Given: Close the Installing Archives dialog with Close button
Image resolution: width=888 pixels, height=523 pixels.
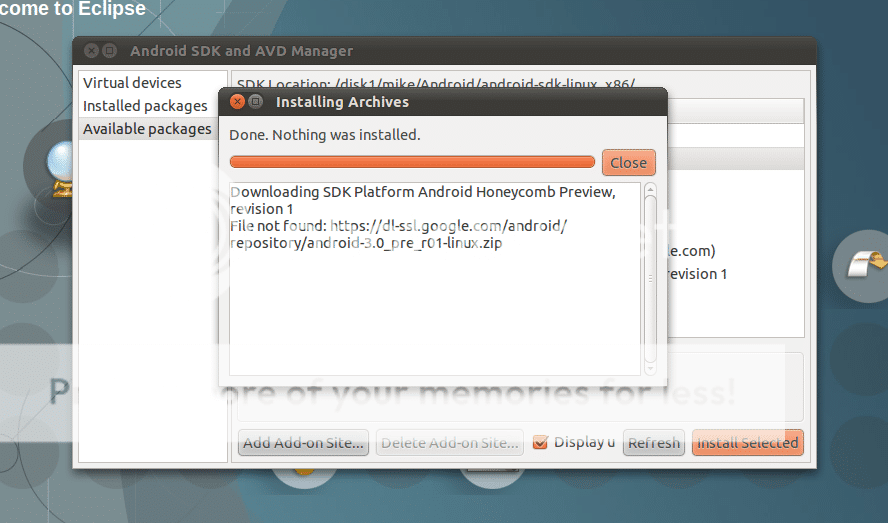Looking at the screenshot, I should coord(629,163).
